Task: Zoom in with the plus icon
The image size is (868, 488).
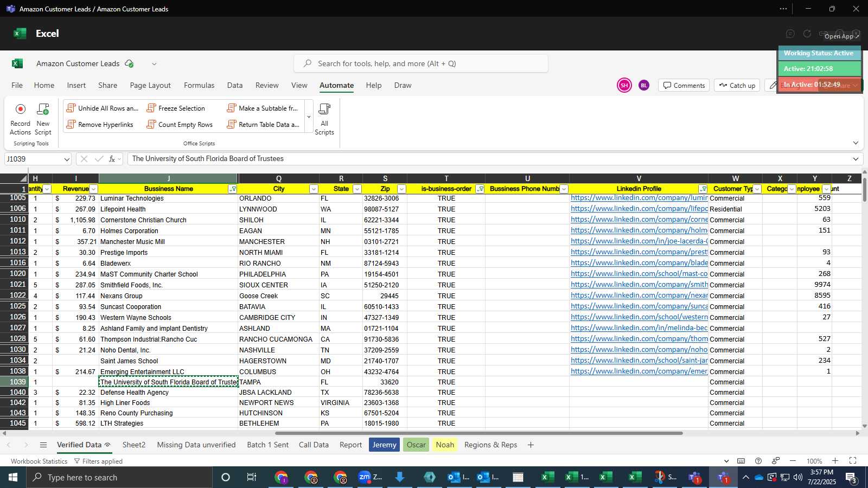Action: 835,461
